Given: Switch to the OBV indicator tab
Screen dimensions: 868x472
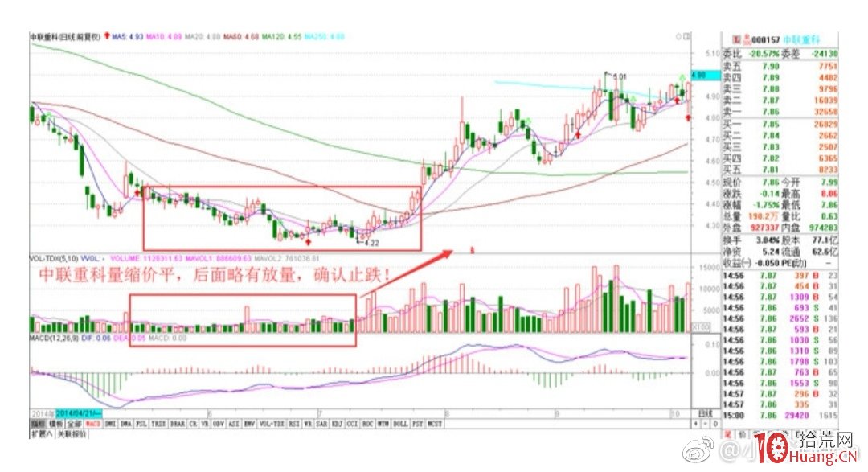Looking at the screenshot, I should point(218,424).
